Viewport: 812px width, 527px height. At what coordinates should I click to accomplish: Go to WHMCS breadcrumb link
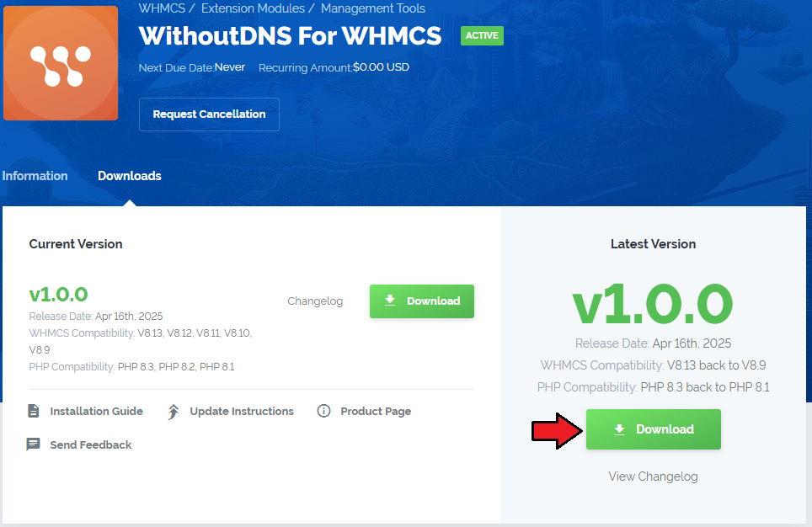[x=162, y=8]
